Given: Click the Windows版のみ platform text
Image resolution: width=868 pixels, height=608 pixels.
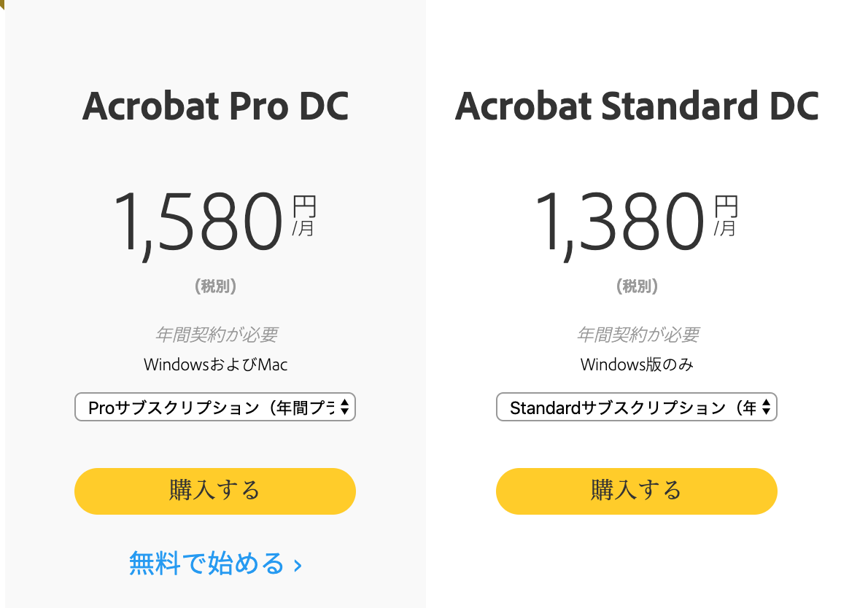Looking at the screenshot, I should click(x=637, y=365).
